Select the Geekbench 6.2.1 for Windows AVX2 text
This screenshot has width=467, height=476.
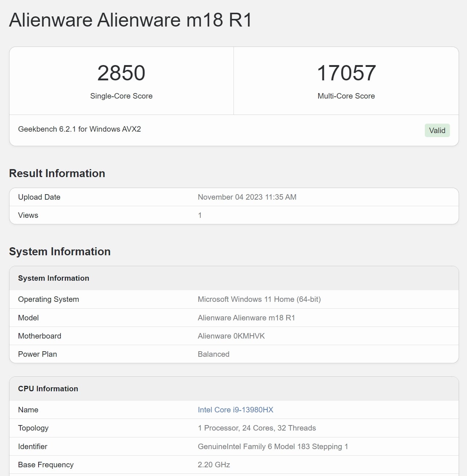pyautogui.click(x=79, y=129)
